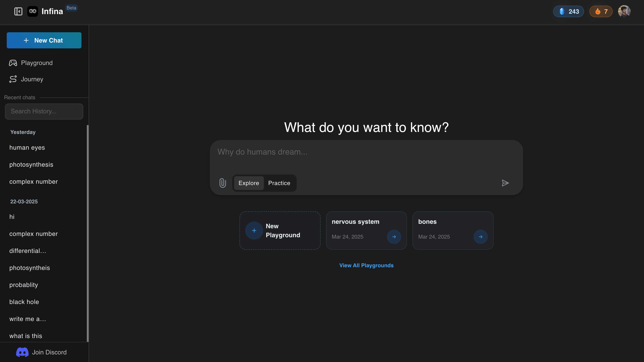The width and height of the screenshot is (644, 362).
Task: Click the 'Recent chats' label
Action: (20, 97)
